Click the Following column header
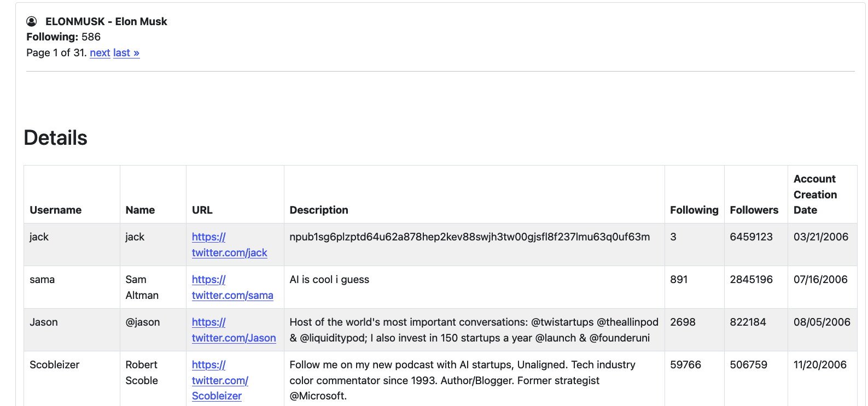 (x=694, y=210)
